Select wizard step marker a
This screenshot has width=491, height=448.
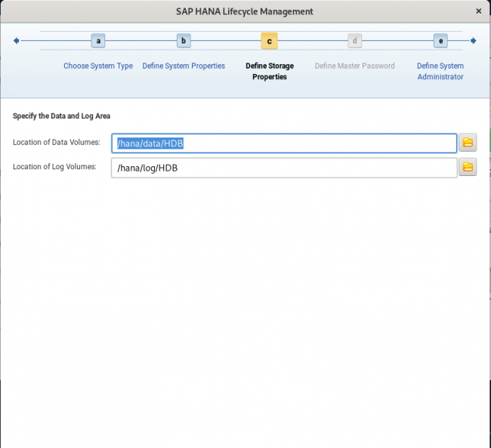click(98, 41)
